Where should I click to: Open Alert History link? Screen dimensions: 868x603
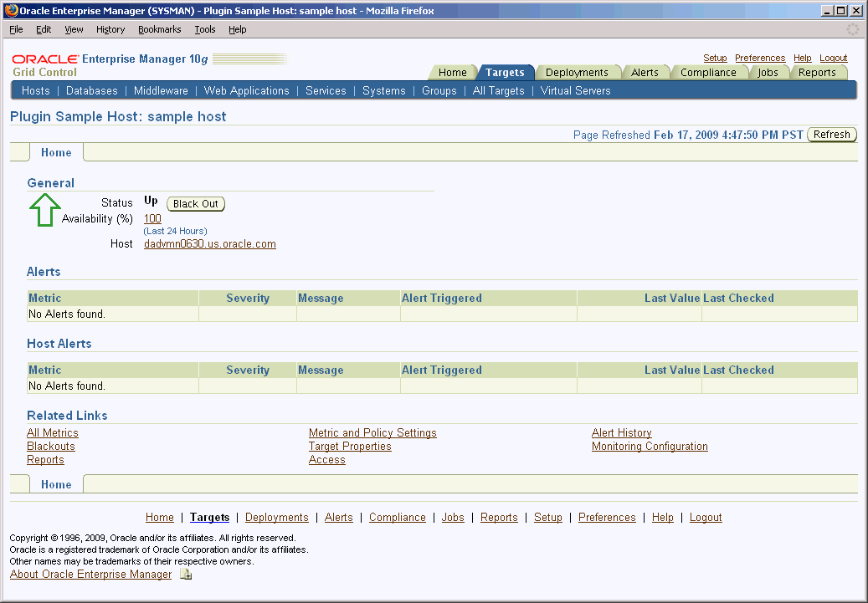pyautogui.click(x=622, y=432)
